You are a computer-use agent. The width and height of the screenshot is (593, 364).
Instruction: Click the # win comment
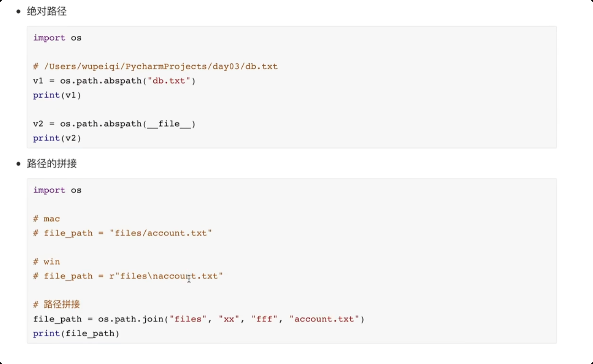pyautogui.click(x=47, y=262)
